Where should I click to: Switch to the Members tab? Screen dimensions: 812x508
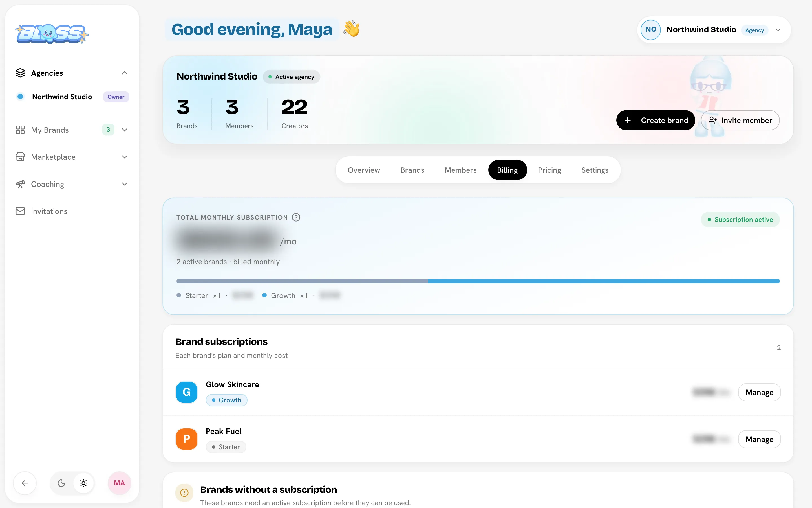click(x=460, y=170)
